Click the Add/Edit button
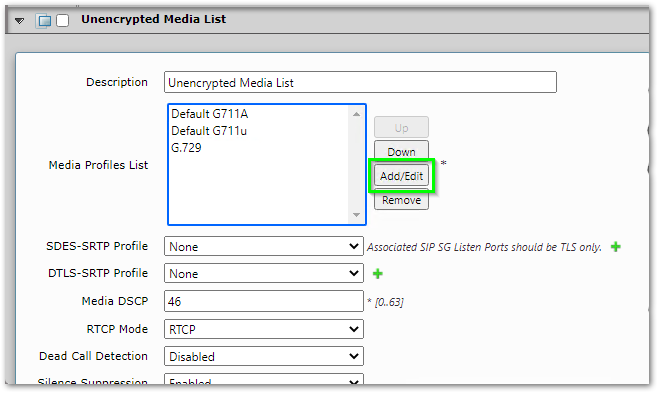The height and width of the screenshot is (393, 658). (x=401, y=176)
